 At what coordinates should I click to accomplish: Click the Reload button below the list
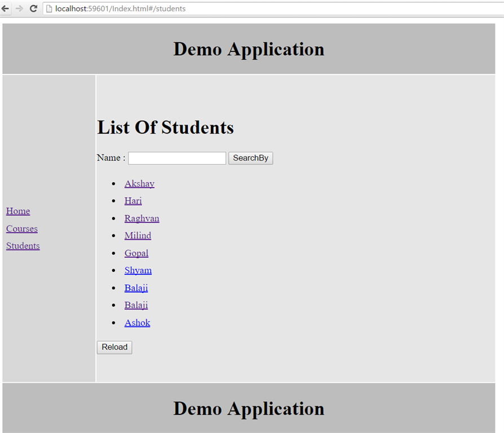point(114,347)
